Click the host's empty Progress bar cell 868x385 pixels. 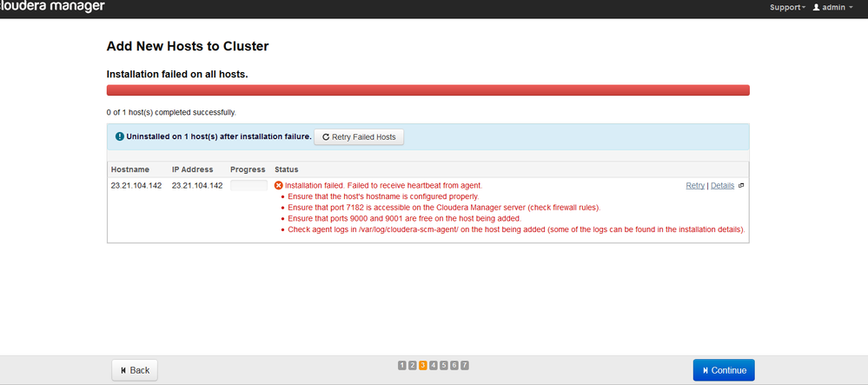[248, 186]
